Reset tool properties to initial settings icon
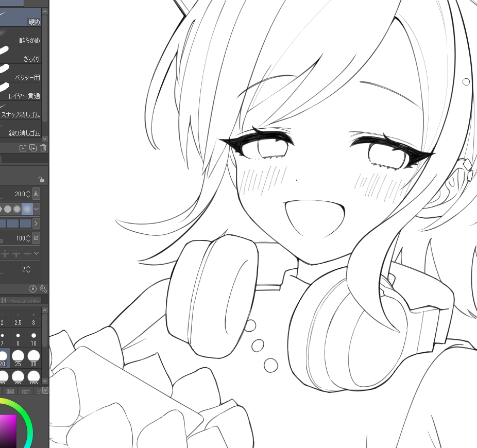 click(x=33, y=289)
